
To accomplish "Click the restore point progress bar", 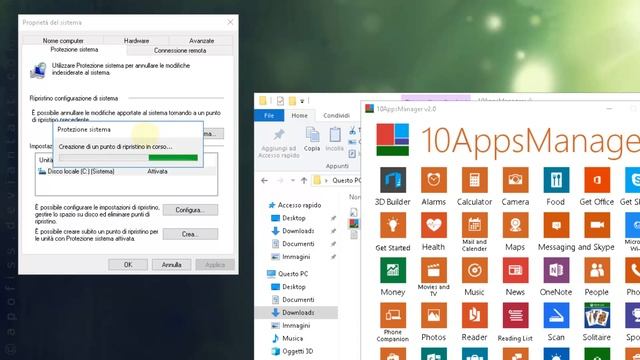I will (x=128, y=158).
